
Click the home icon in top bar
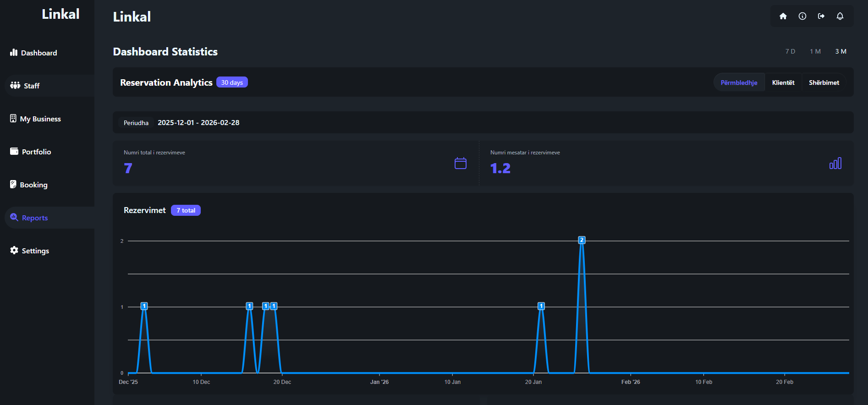pyautogui.click(x=783, y=16)
